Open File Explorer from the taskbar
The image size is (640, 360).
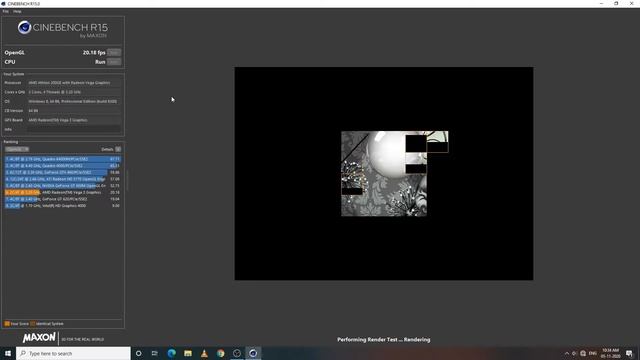[x=188, y=353]
